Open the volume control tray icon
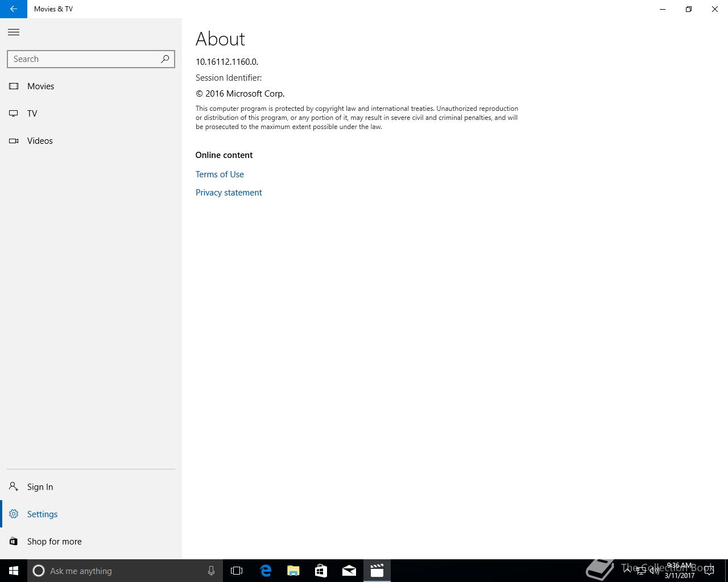Viewport: 728px width, 582px height. pos(655,571)
